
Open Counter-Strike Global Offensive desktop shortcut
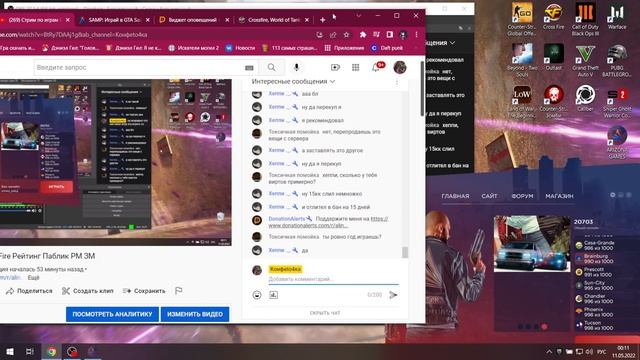pos(522,18)
